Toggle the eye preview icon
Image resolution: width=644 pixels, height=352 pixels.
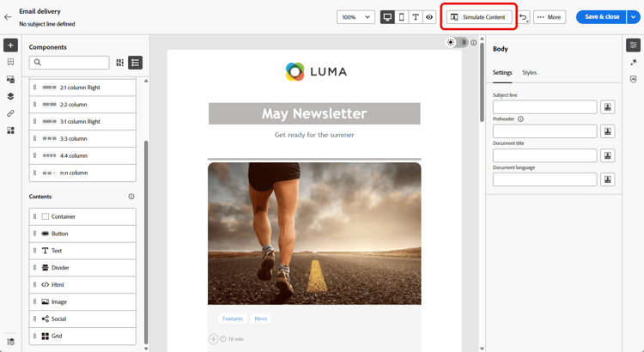click(x=429, y=17)
